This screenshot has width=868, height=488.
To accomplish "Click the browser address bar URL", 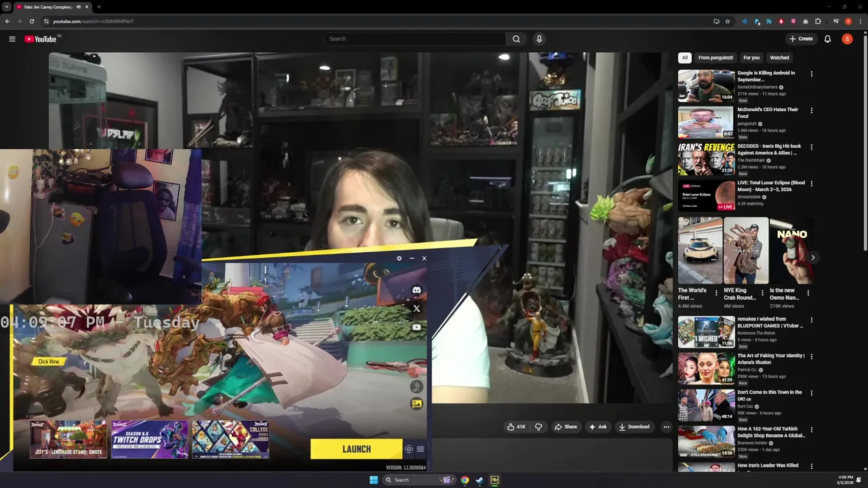I will [x=93, y=21].
